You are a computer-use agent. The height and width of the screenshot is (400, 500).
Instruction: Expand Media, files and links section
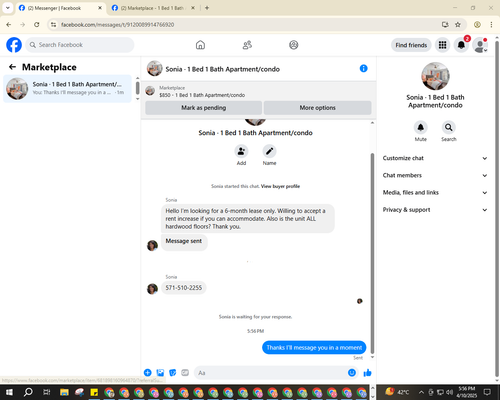[x=435, y=193]
